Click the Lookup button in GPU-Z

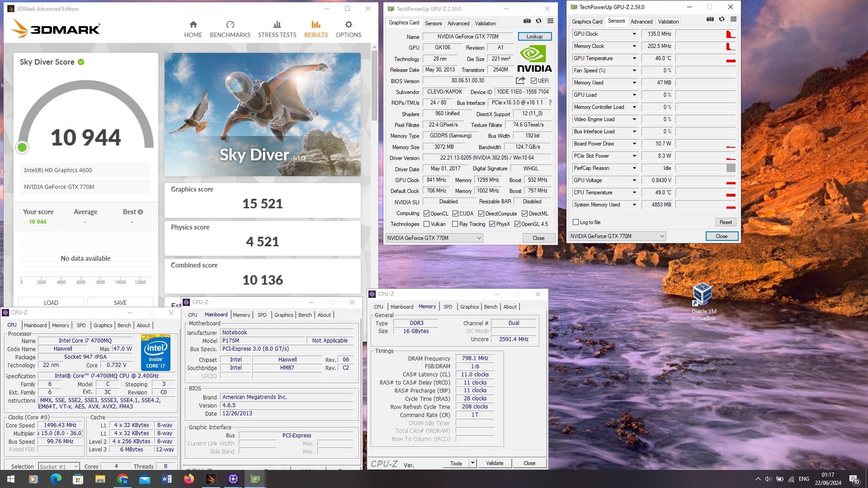(x=534, y=37)
